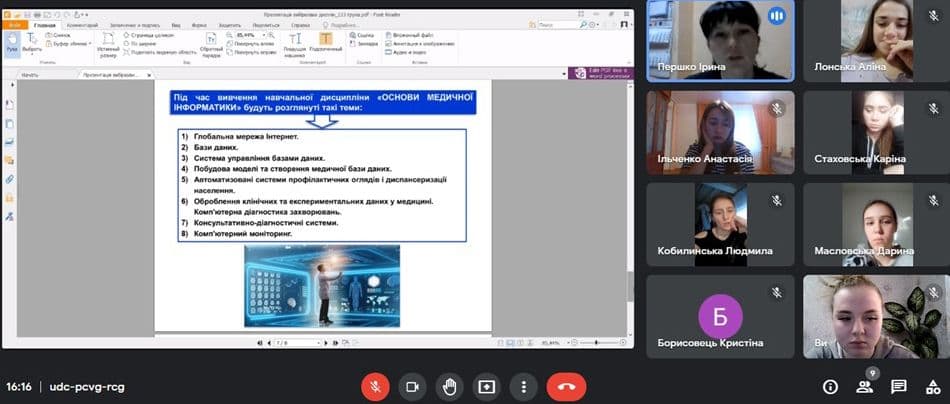
Task: Click the Foxit search input field
Action: click(557, 25)
